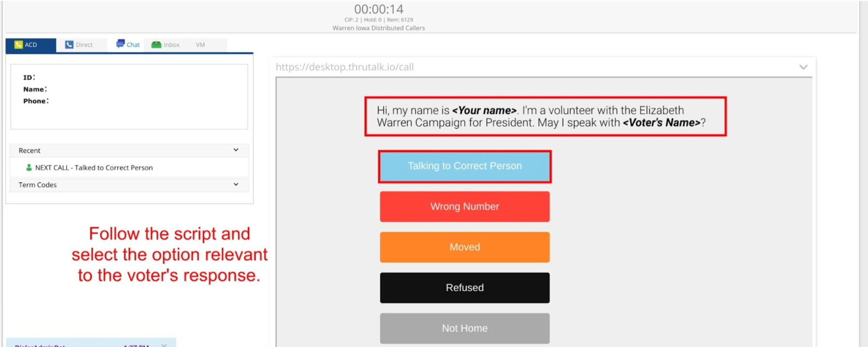The image size is (868, 347).
Task: Select the ACD tab
Action: [x=31, y=45]
